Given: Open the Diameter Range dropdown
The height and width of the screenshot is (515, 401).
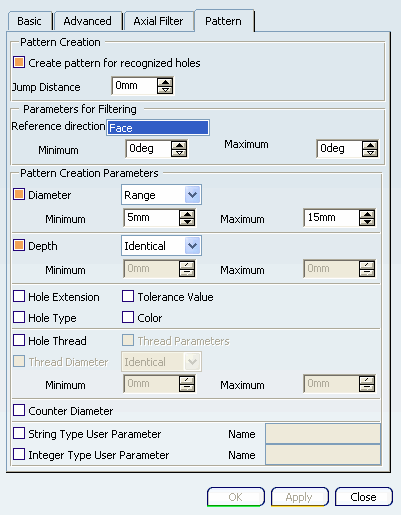Looking at the screenshot, I should pyautogui.click(x=193, y=195).
